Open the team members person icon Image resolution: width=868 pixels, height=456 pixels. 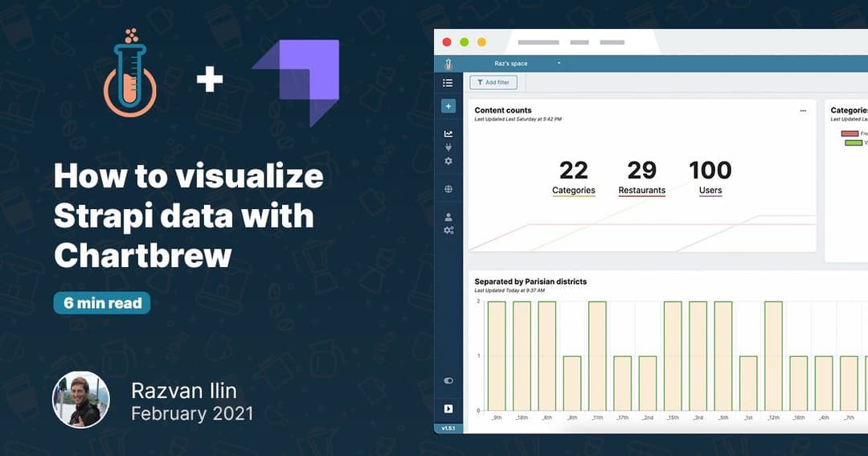click(x=448, y=217)
